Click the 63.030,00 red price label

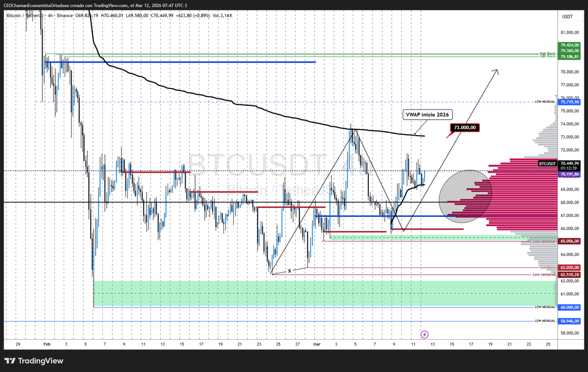coord(570,268)
